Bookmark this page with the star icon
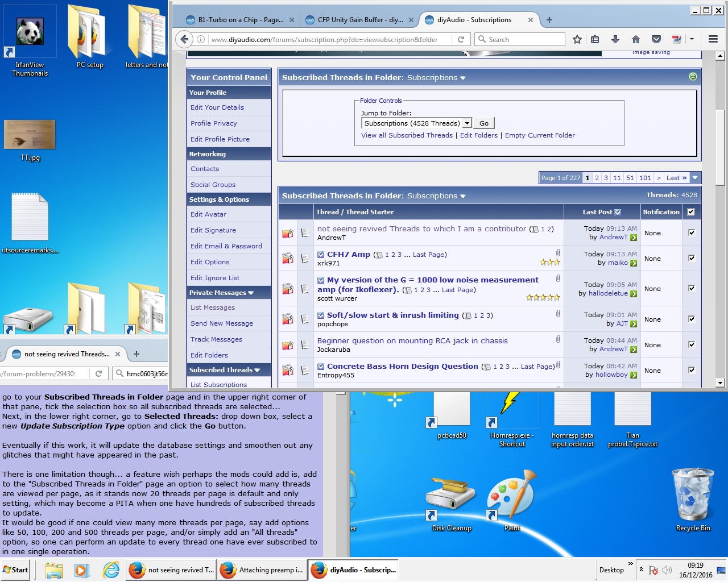728x582 pixels. [x=577, y=39]
